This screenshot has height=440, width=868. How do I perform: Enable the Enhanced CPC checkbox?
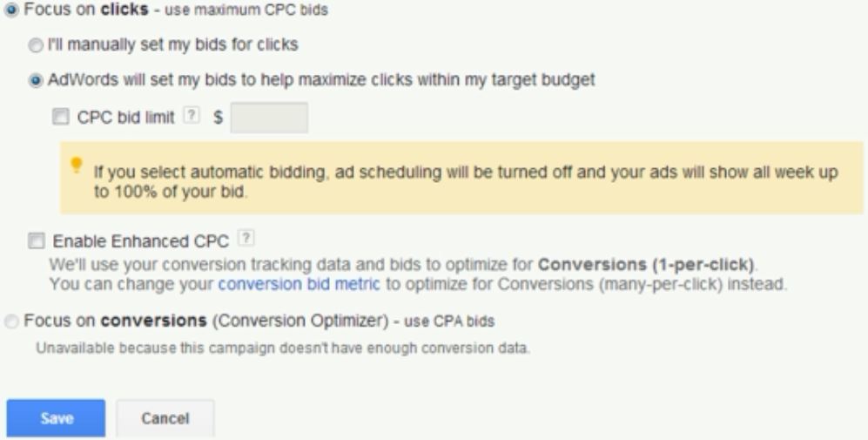pyautogui.click(x=37, y=241)
